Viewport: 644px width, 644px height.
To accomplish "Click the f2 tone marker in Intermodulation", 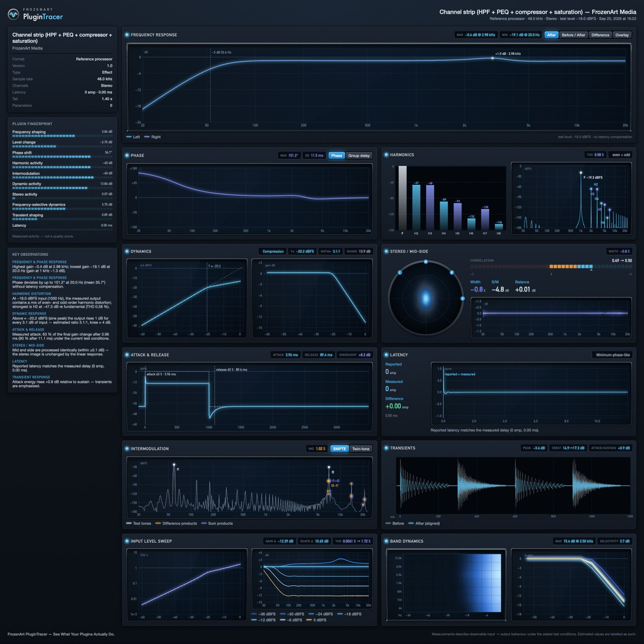I will (329, 467).
